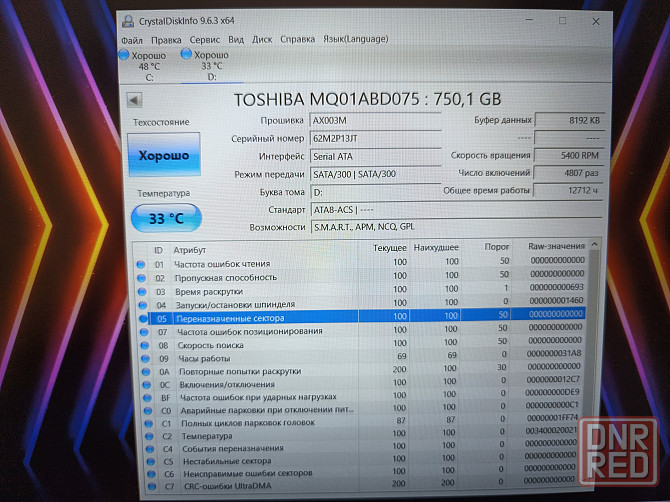Open the Диск menu
The width and height of the screenshot is (670, 502).
262,39
